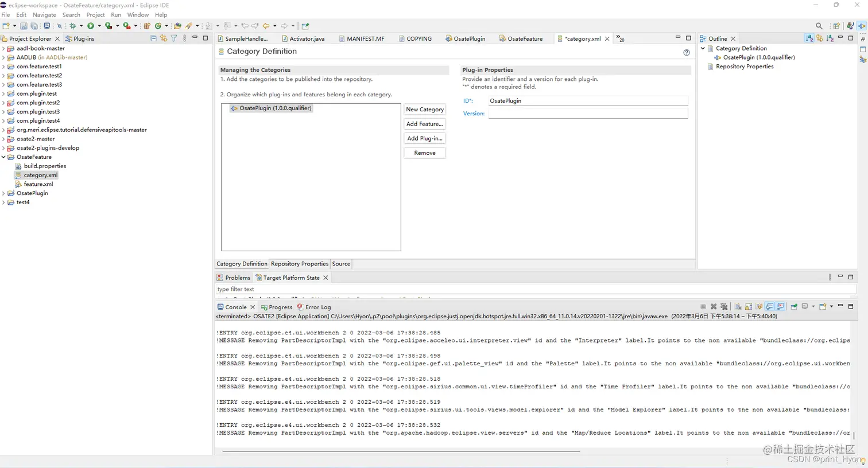Click the Clear Console icon
Viewport: 868px width, 468px height.
click(x=738, y=306)
